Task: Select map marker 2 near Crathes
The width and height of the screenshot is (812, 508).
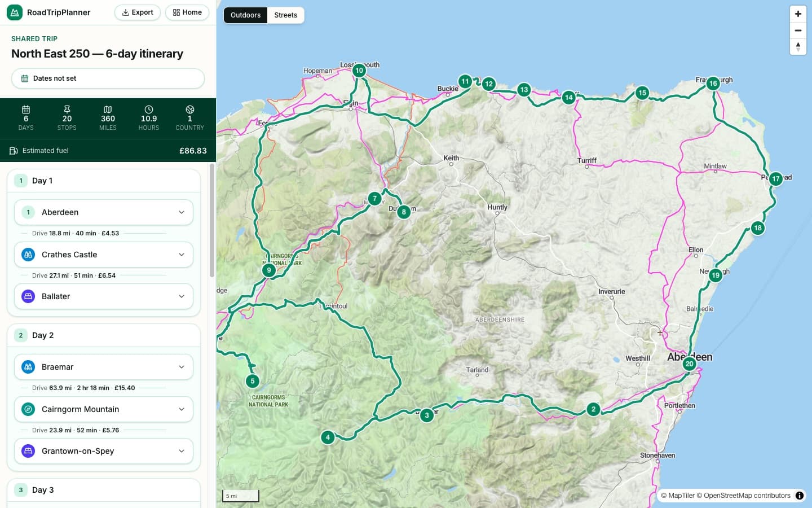Action: coord(593,409)
